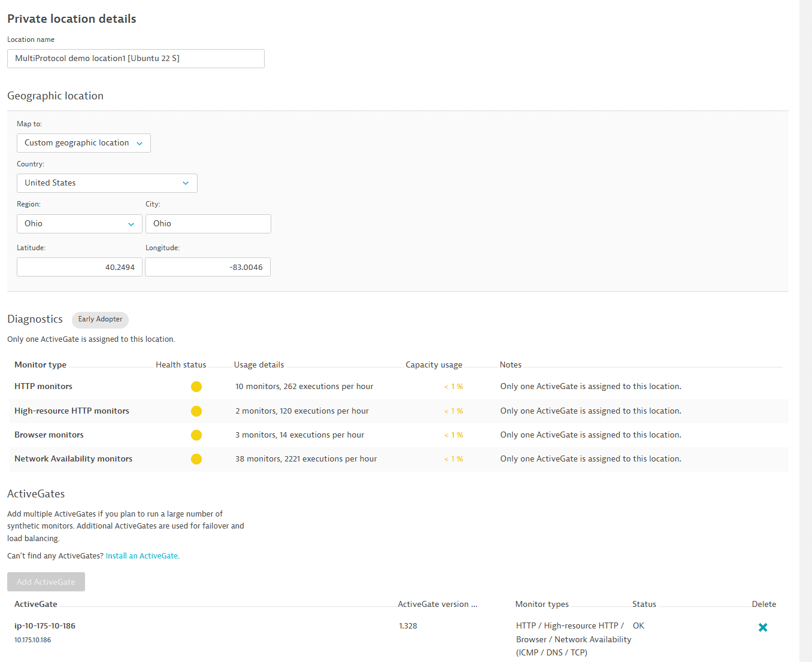Click the chevron on the Country dropdown

point(186,183)
